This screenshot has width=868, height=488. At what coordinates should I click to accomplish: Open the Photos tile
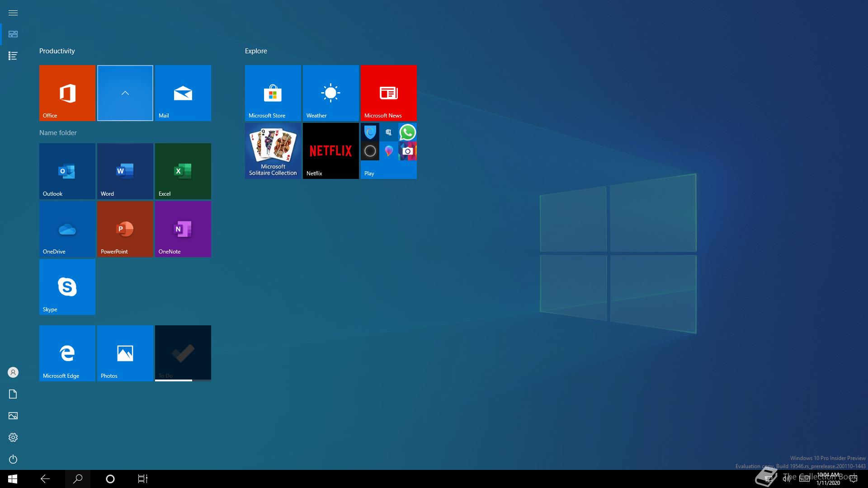[125, 353]
